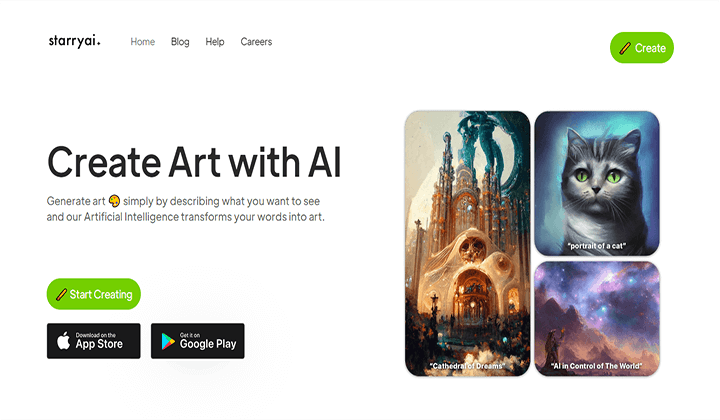Viewport: 720px width, 420px height.
Task: Click pencil icon beside Start Creating
Action: (61, 294)
